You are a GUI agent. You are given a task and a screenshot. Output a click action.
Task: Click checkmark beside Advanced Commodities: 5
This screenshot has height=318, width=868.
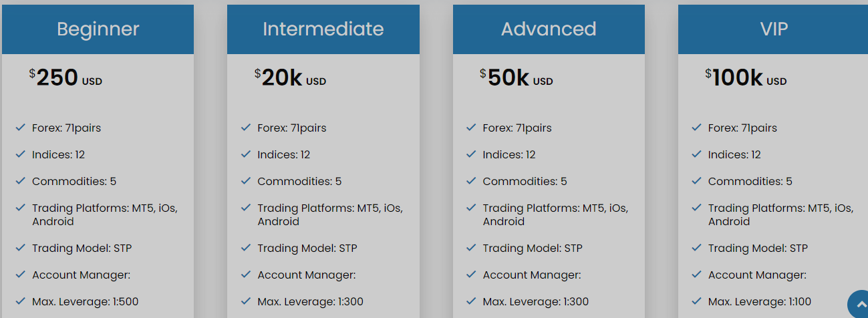(471, 181)
